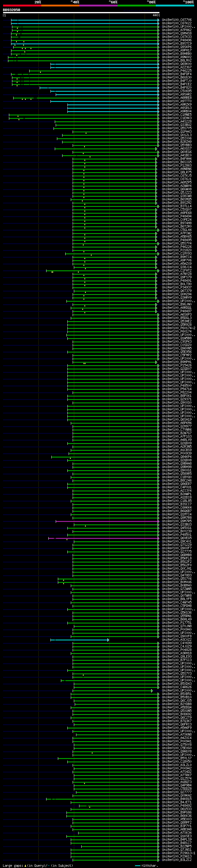The height and width of the screenshot is (868, 197).
Task: Open hit UniRef100_C6T7V6
Action: point(176,20)
